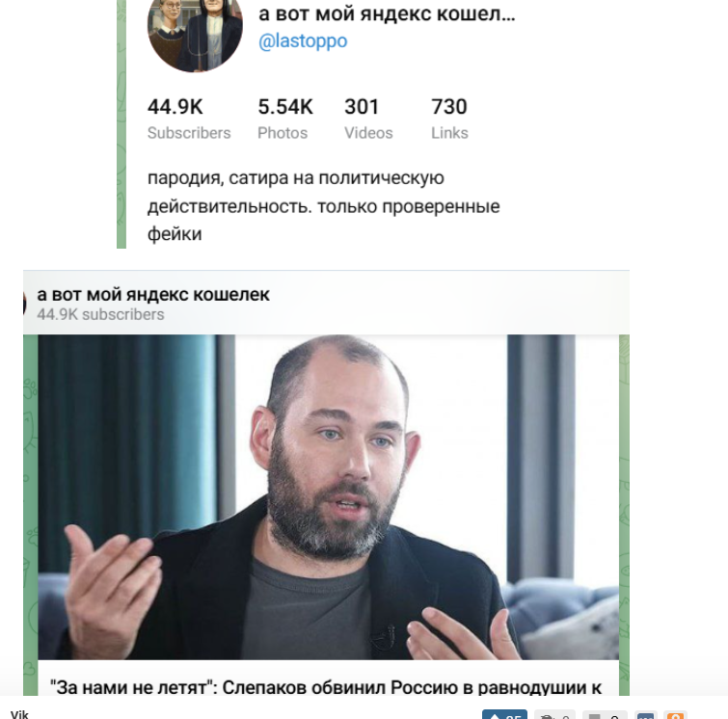Open the @lastoppo channel link
728x719 pixels.
pos(303,40)
